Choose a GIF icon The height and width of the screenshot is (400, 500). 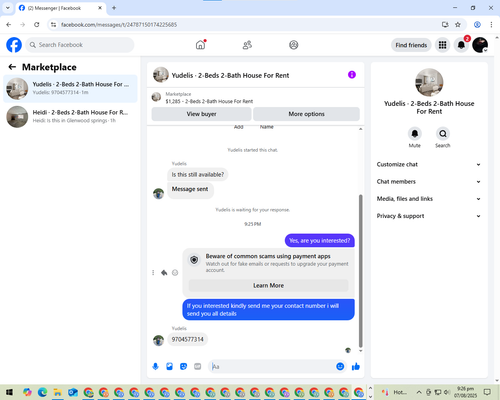(x=198, y=367)
